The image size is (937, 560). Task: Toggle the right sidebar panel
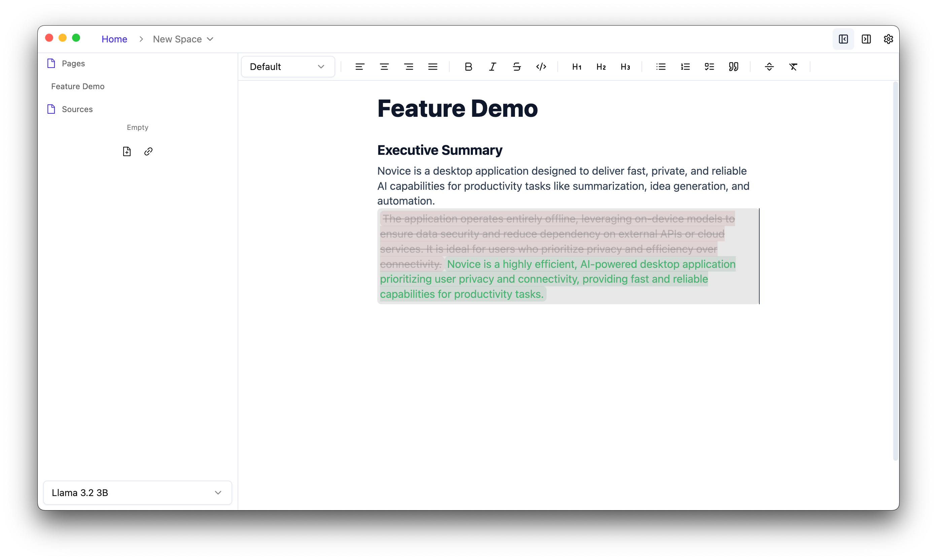click(x=866, y=39)
